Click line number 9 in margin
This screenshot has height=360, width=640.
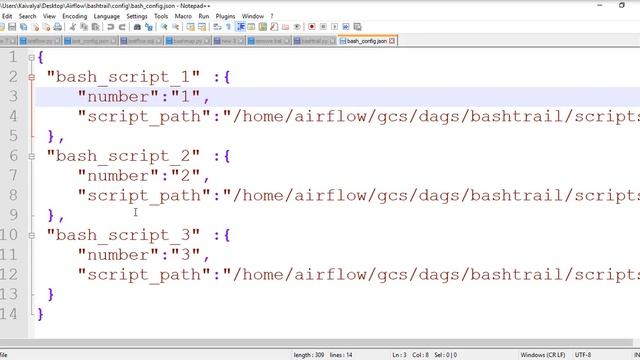(x=13, y=215)
